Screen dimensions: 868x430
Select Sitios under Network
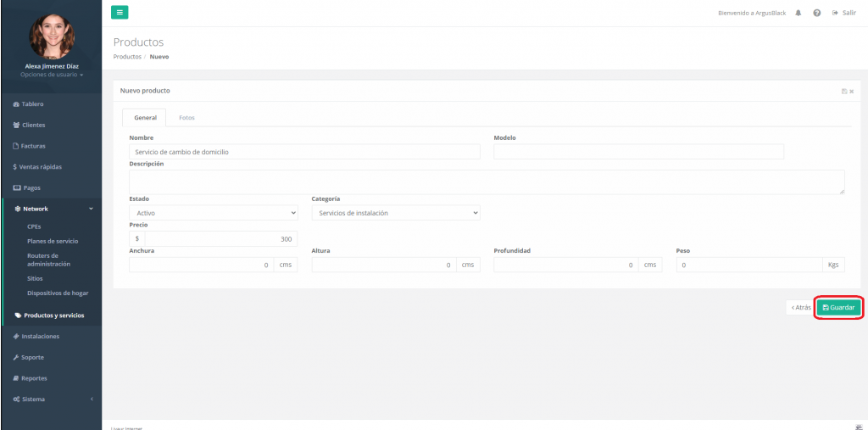point(35,279)
